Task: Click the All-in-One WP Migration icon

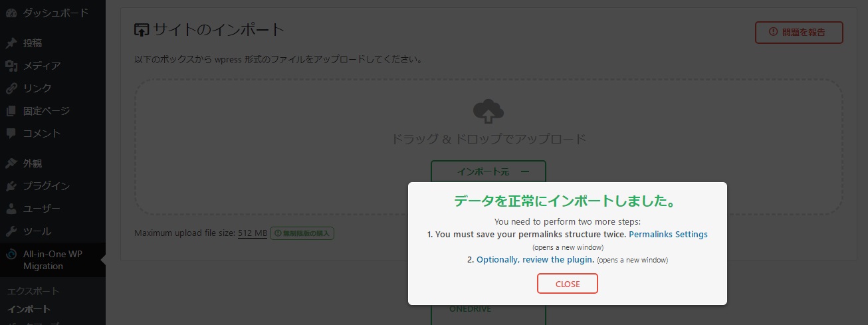Action: coord(11,255)
